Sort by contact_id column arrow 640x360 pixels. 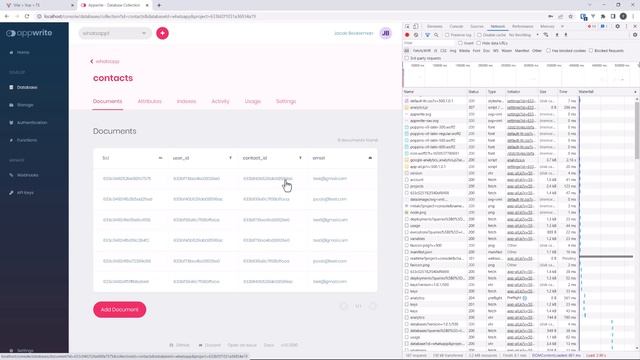(x=300, y=158)
